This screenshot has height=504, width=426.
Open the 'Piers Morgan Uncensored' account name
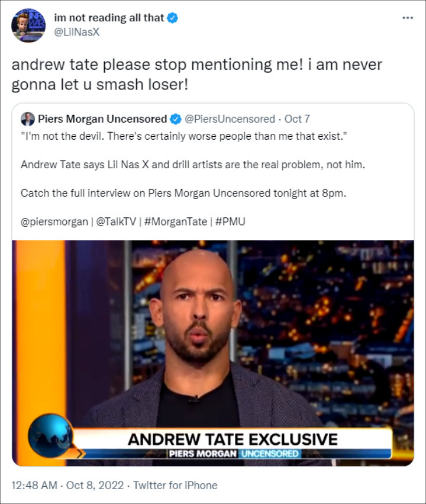[102, 119]
